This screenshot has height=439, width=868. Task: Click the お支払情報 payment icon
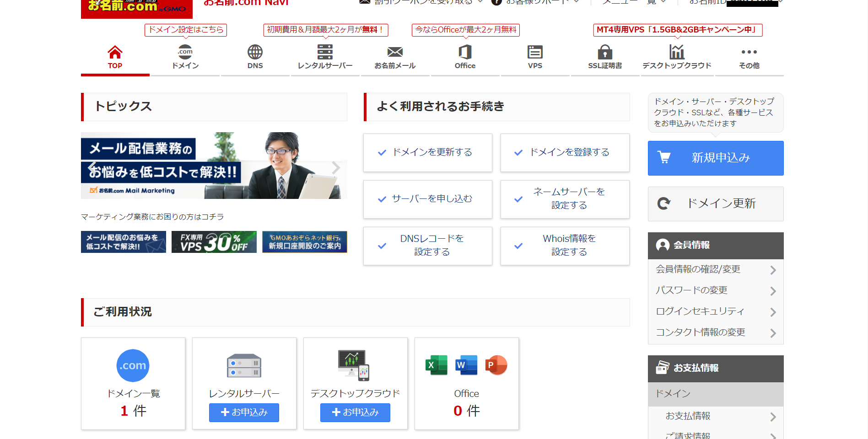663,368
